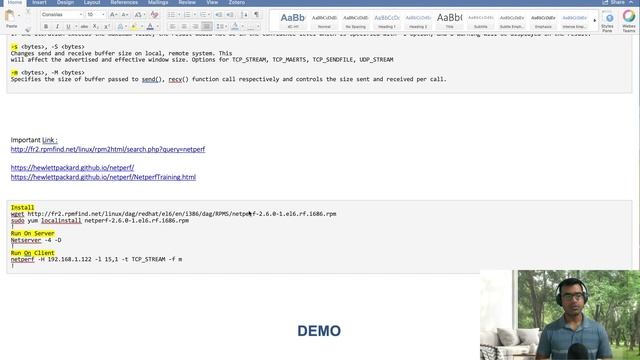
Task: Open the Review tab
Action: coord(187,2)
